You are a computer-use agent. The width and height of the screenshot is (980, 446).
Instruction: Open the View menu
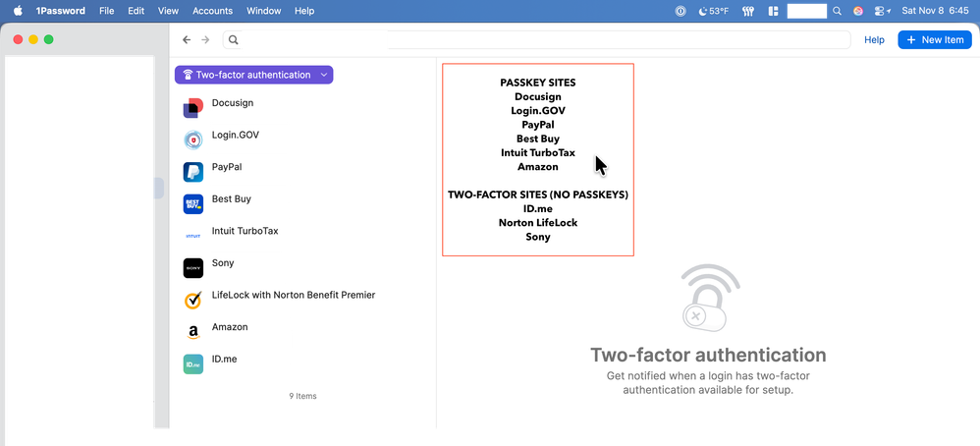(168, 11)
